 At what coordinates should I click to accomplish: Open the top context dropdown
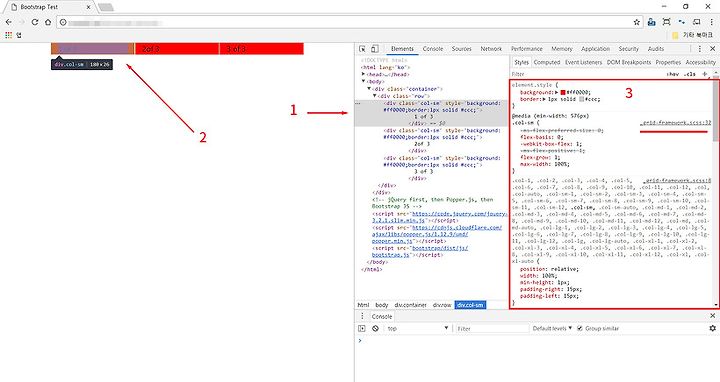click(417, 328)
